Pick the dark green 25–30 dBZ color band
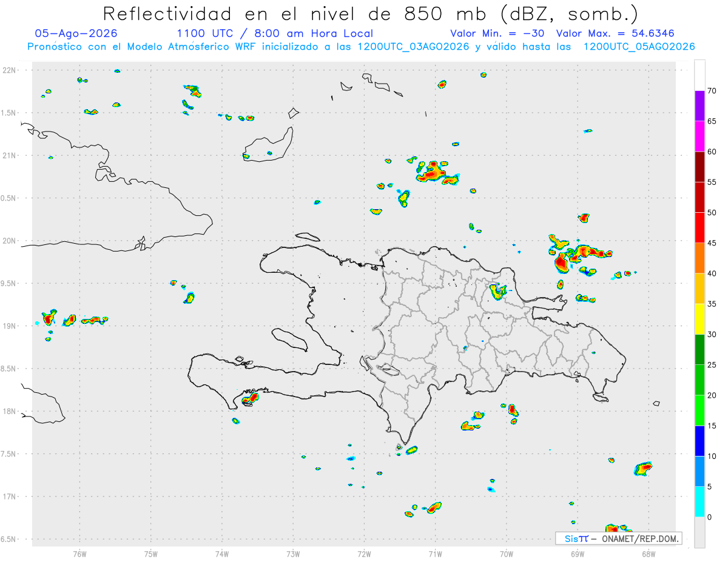 pos(699,349)
